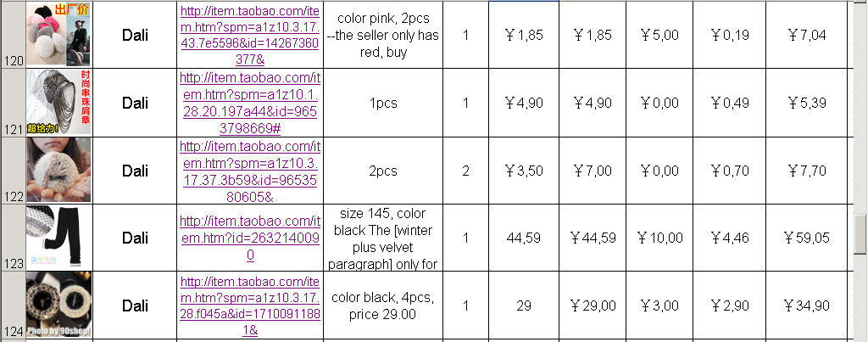
Task: Click the beaded epaulette product thumbnail
Action: (x=58, y=103)
